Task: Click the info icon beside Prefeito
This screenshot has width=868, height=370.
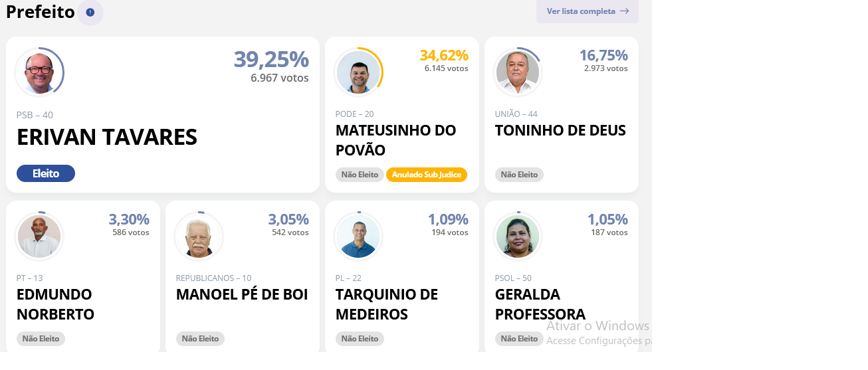Action: click(x=90, y=12)
